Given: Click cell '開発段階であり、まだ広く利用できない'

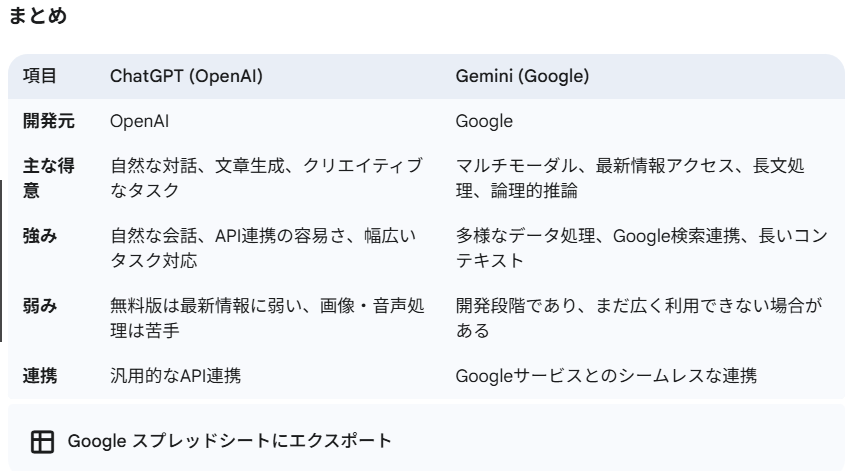Looking at the screenshot, I should point(639,318).
